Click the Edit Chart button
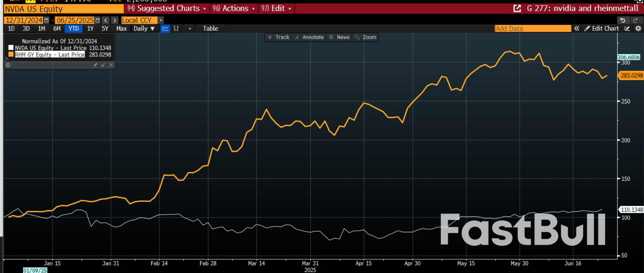 [602, 28]
